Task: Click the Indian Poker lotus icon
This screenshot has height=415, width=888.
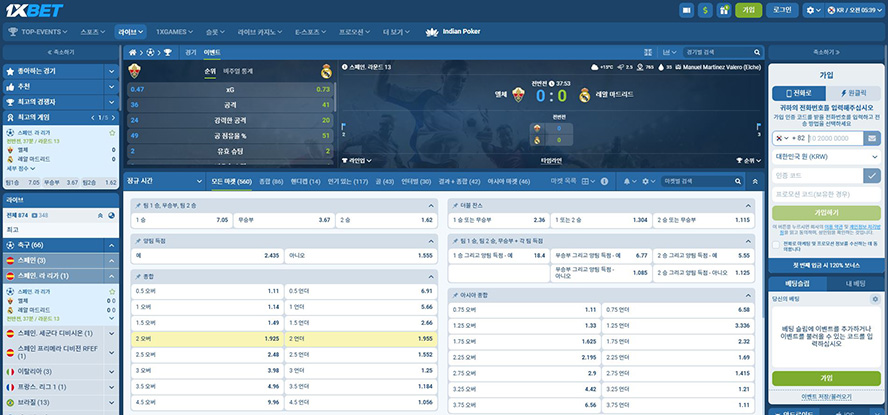Action: pos(432,32)
